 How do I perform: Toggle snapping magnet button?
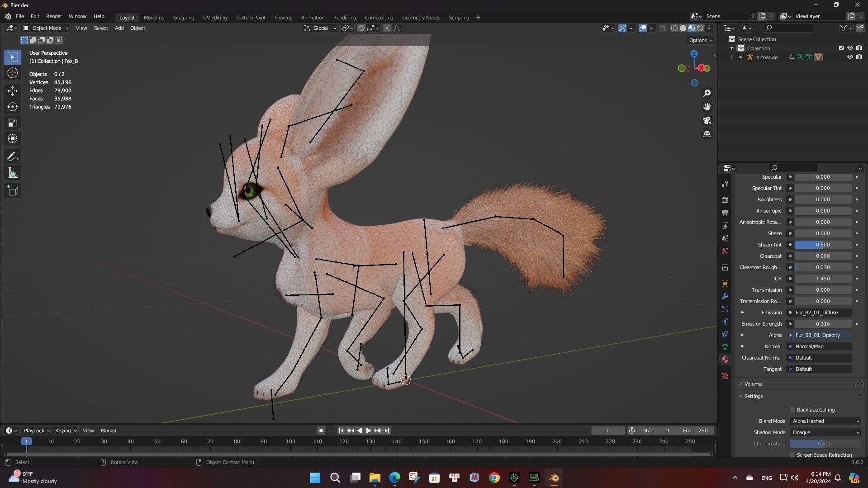tap(361, 28)
